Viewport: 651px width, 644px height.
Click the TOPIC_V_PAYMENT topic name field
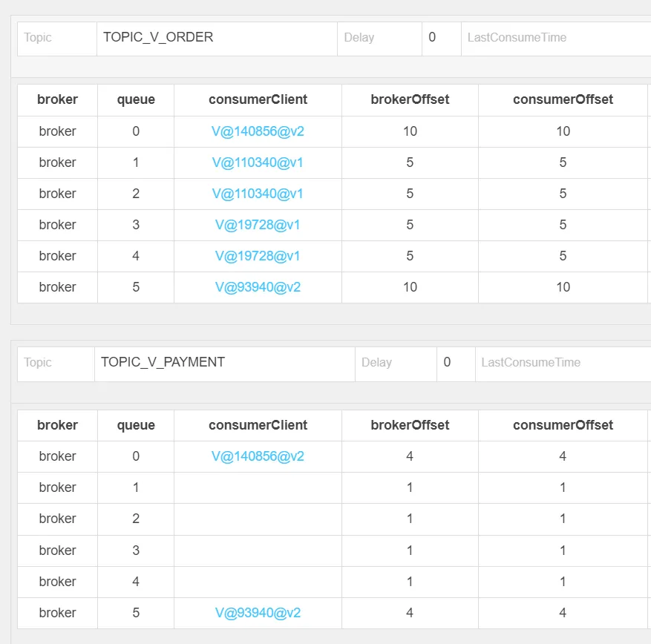click(x=225, y=364)
